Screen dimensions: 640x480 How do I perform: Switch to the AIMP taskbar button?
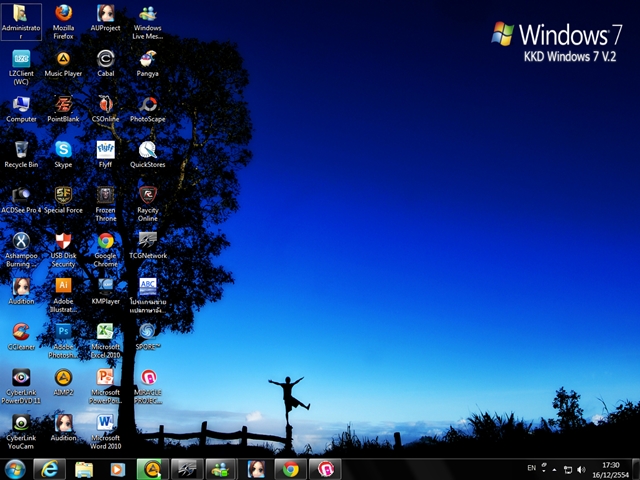pos(152,469)
